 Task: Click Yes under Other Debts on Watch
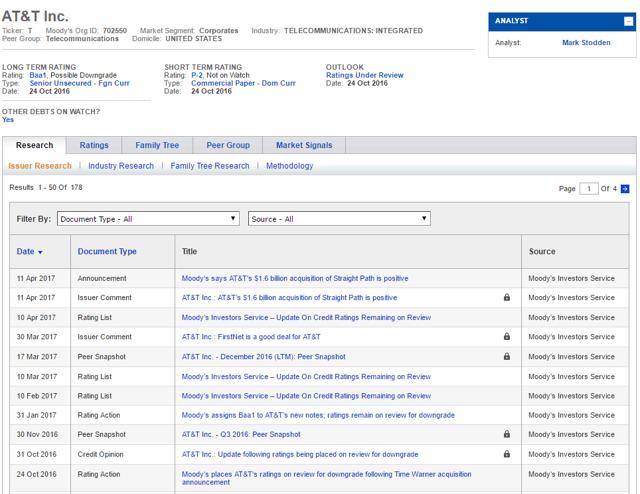pos(8,120)
